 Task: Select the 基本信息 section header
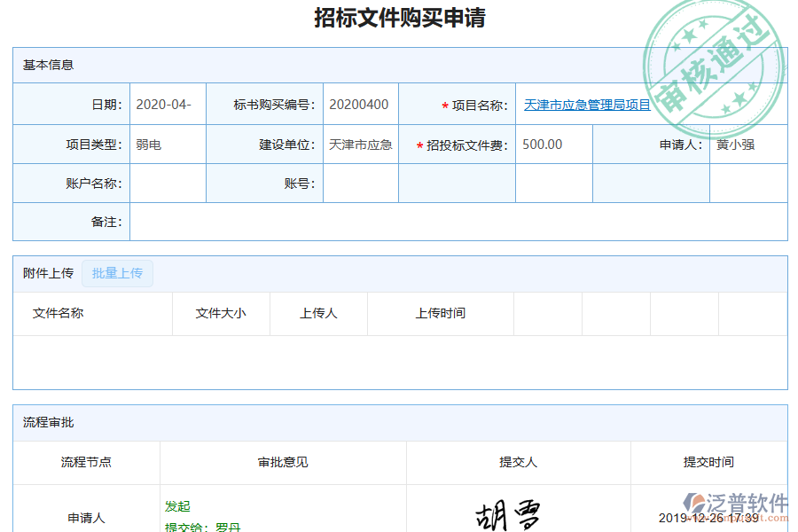pos(47,65)
